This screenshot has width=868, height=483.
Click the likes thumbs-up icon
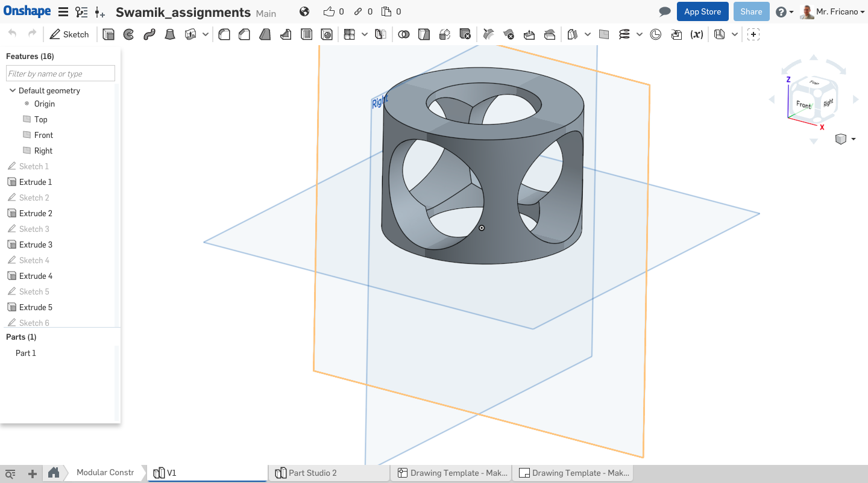pyautogui.click(x=329, y=11)
